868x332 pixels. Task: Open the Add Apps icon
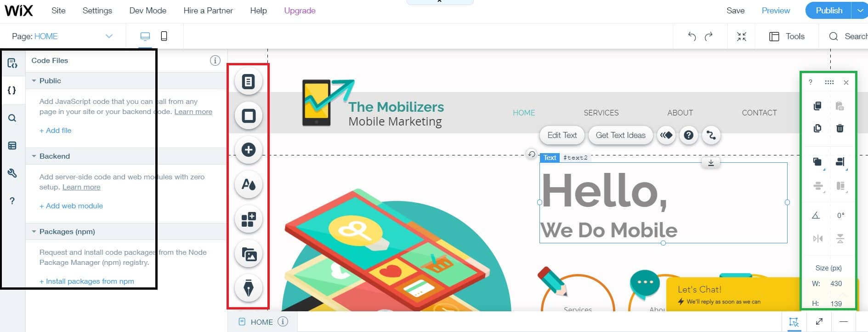pyautogui.click(x=248, y=219)
